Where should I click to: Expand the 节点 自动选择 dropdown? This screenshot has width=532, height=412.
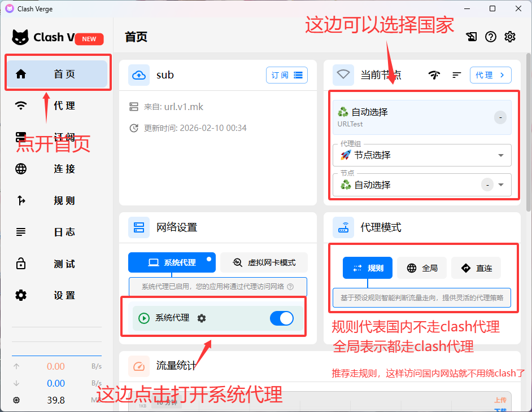500,185
